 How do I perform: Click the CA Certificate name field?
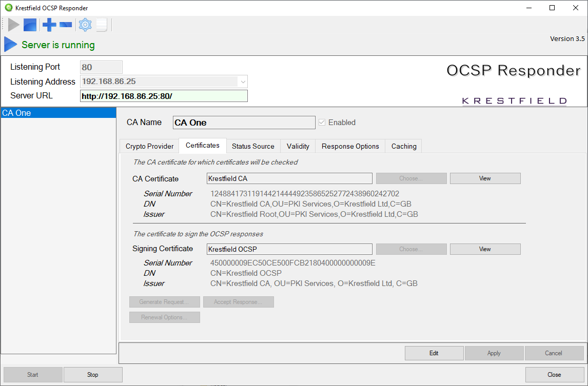click(x=289, y=178)
